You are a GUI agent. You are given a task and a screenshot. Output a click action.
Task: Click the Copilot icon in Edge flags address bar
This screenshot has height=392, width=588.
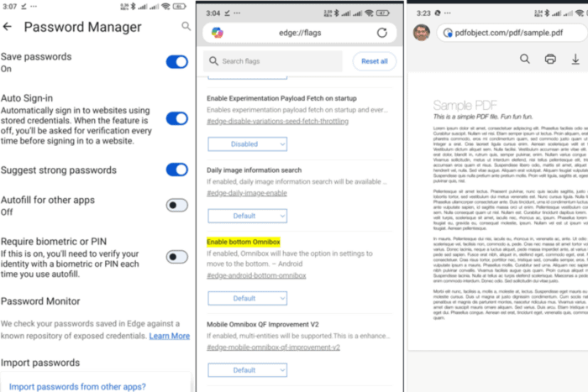217,33
